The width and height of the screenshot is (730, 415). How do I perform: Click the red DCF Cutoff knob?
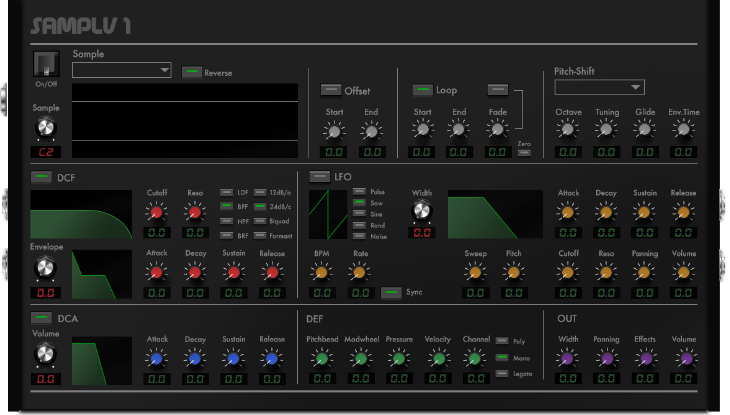point(156,212)
